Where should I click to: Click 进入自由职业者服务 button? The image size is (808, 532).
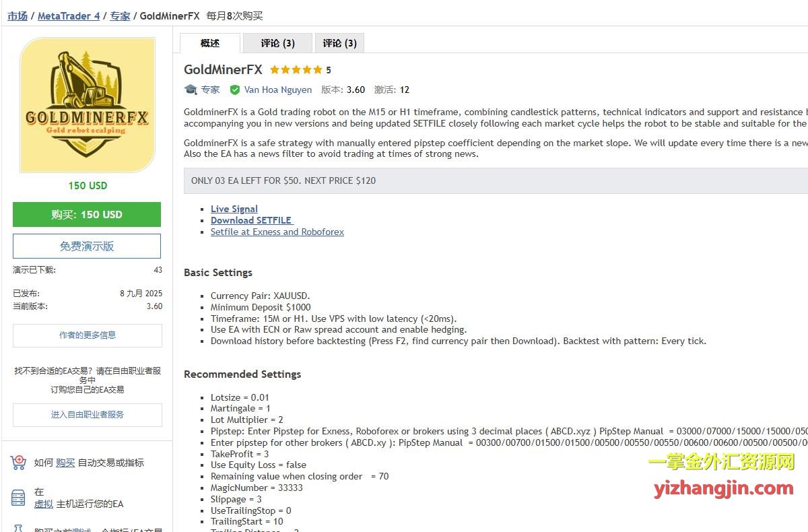click(x=88, y=415)
